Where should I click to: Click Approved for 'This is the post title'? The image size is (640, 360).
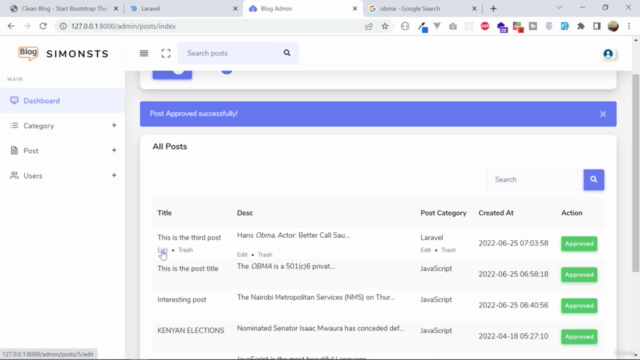coord(579,275)
